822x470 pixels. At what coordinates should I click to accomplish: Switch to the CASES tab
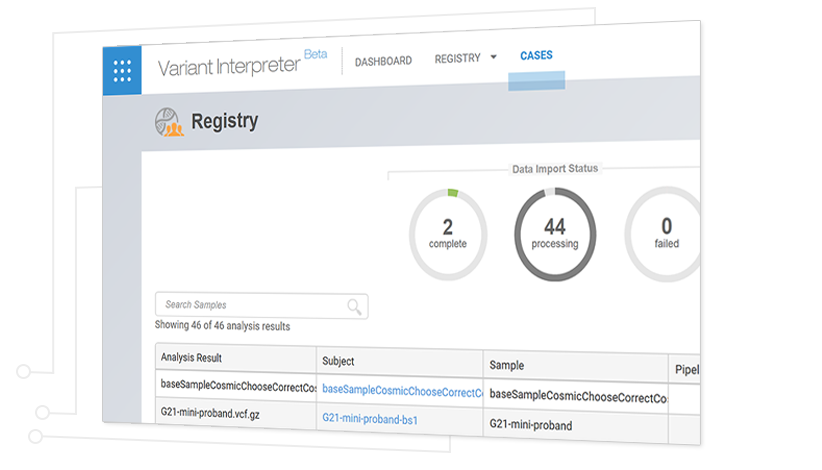[536, 56]
